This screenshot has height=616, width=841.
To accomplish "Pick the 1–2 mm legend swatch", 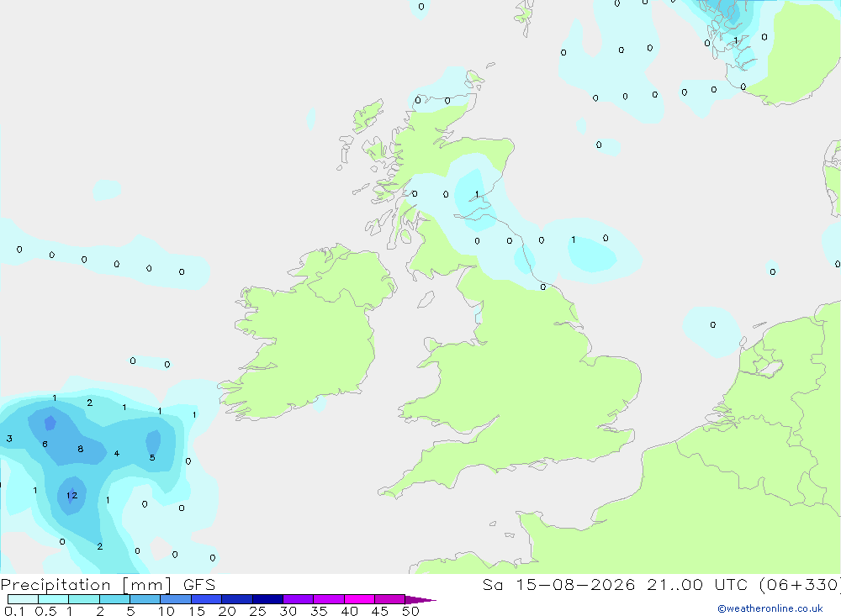I will point(84,599).
